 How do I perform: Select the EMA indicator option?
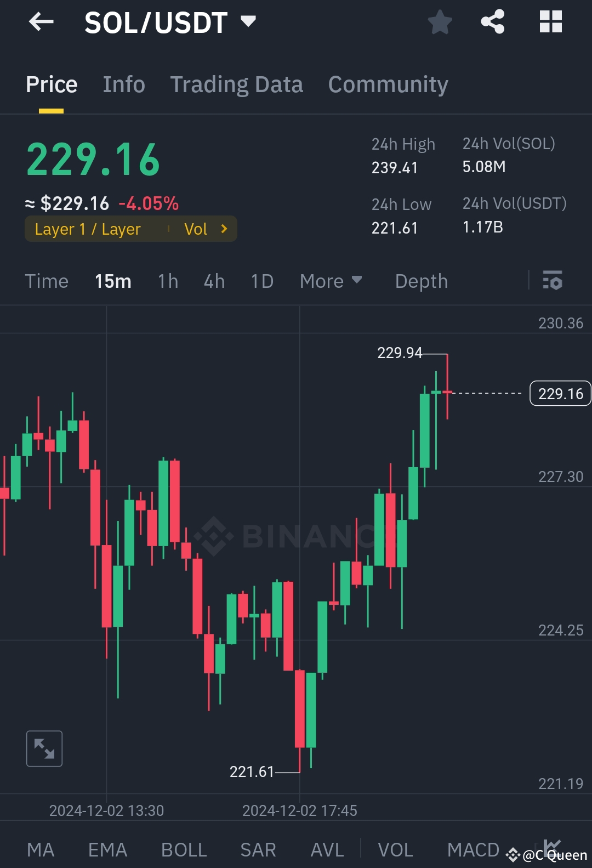pos(107,849)
